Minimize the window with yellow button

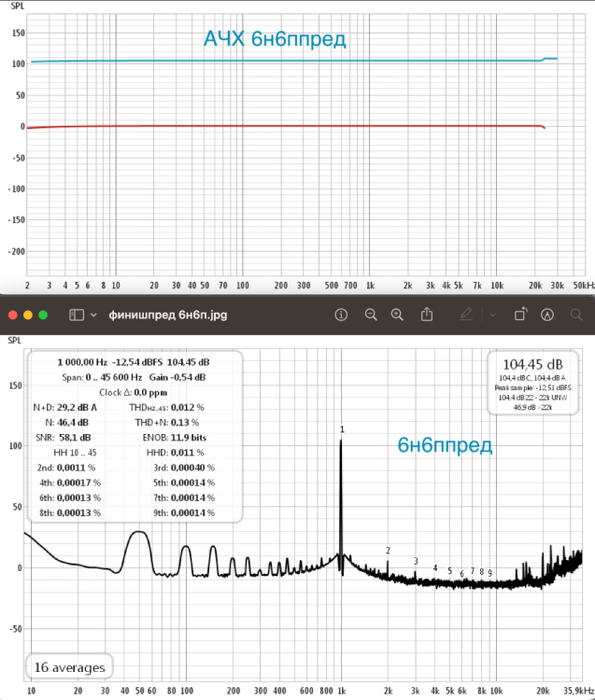point(28,315)
